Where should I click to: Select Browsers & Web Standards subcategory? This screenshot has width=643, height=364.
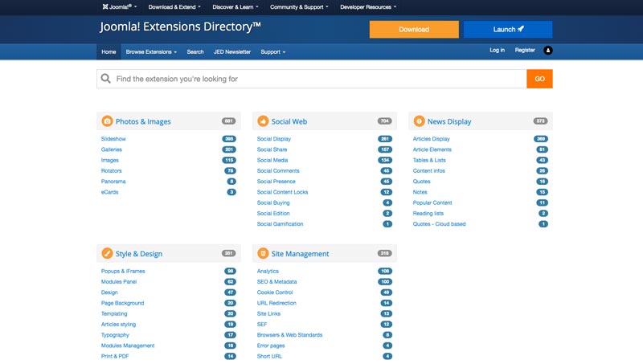[x=289, y=335]
